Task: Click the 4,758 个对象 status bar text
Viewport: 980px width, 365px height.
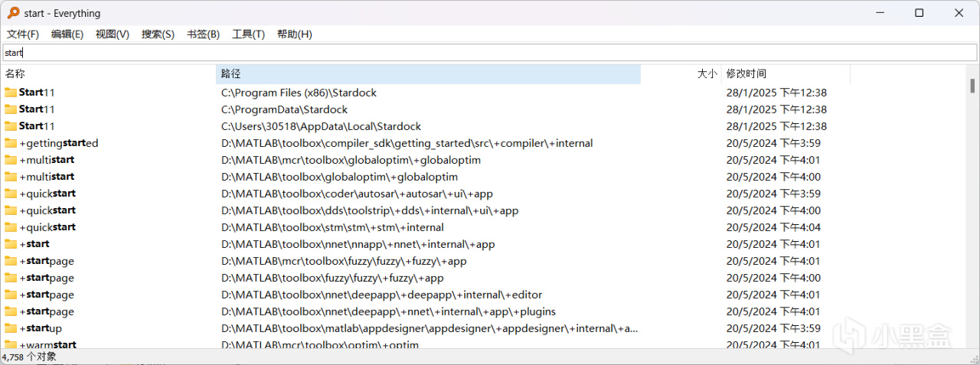Action: click(x=29, y=357)
